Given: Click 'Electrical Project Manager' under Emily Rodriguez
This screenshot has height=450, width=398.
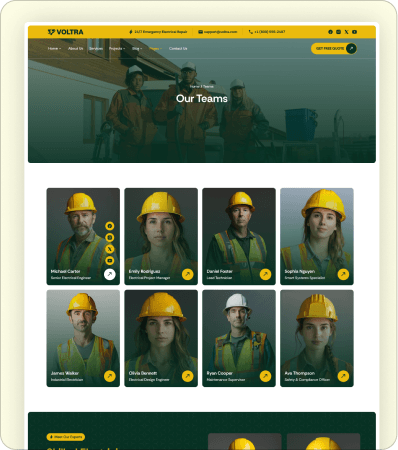Looking at the screenshot, I should [149, 278].
